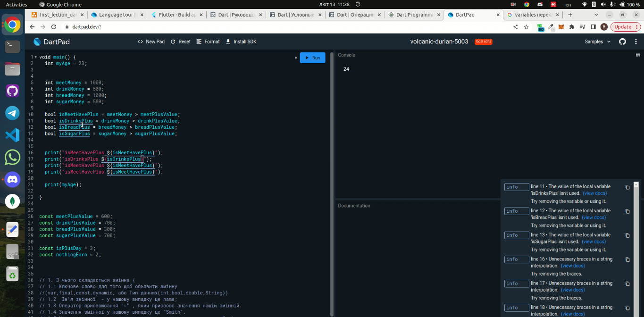Open the Chrome extensions puzzle icon
644x317 pixels.
coord(572,27)
